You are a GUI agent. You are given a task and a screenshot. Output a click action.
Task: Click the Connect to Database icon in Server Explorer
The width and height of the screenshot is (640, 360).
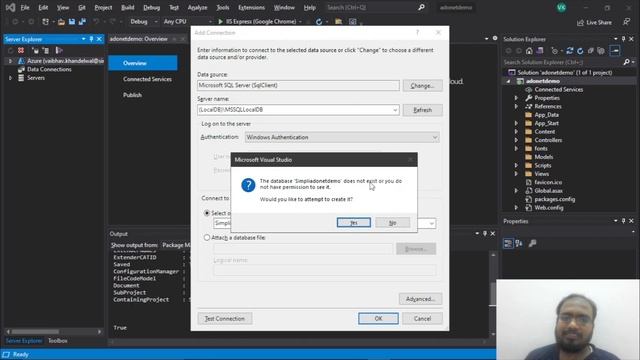(36, 51)
